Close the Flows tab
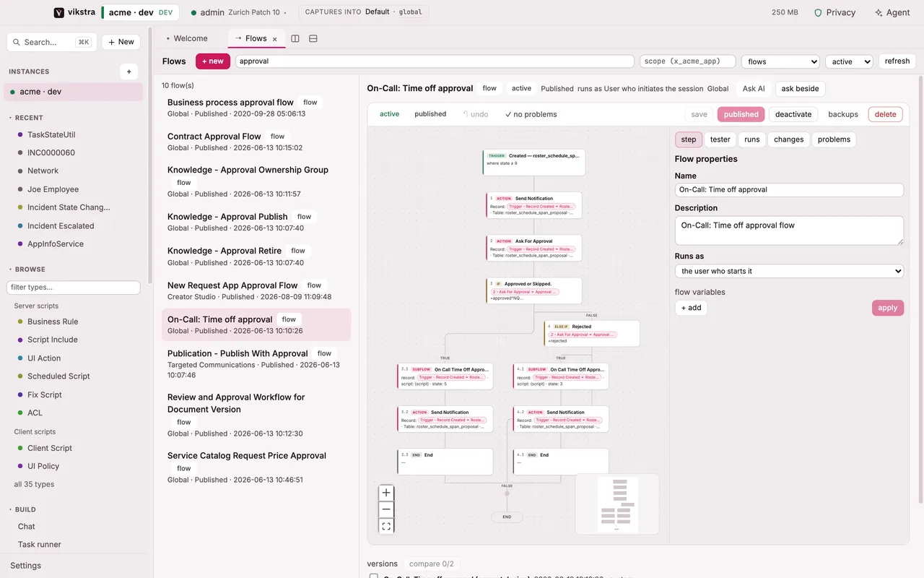Screen dimensions: 924x578 coord(275,39)
